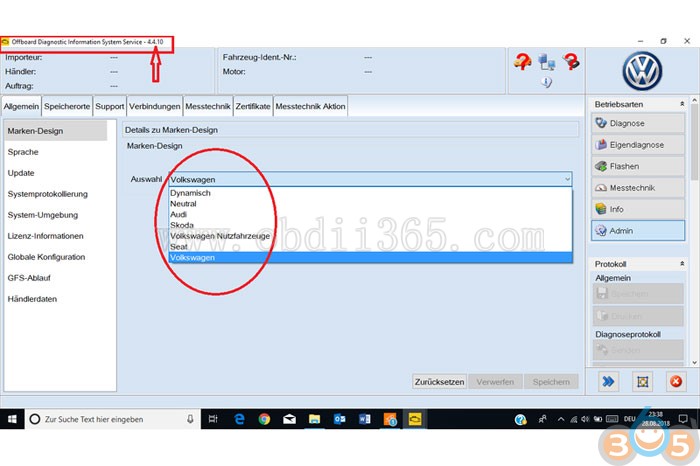Choose Neutral from the dropdown list
Viewport: 700px width, 466px height.
coord(370,204)
